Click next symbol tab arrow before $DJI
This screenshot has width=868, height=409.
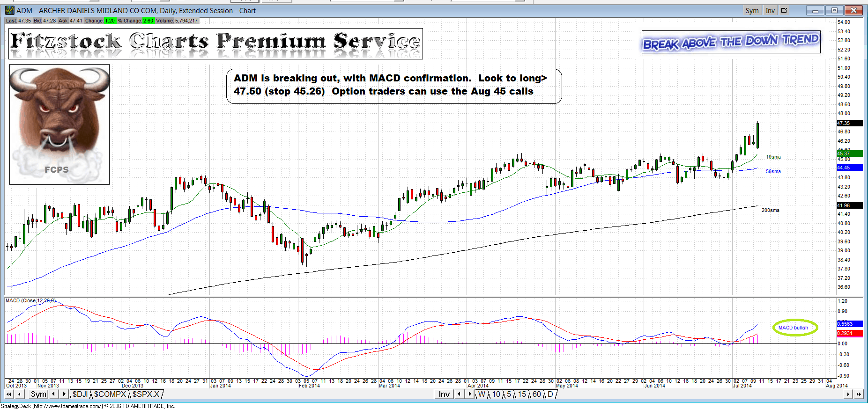65,394
